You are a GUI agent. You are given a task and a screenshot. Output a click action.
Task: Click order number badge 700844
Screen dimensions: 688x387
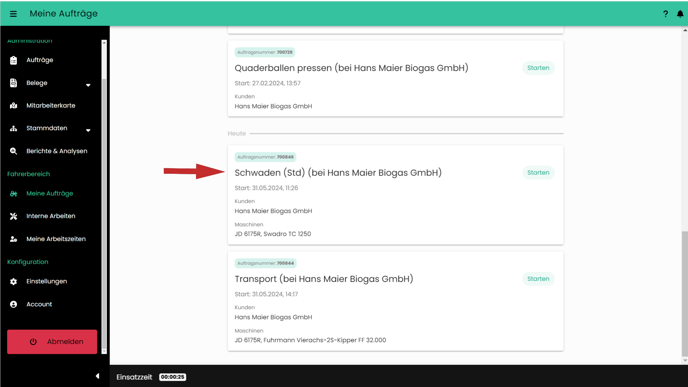point(265,263)
